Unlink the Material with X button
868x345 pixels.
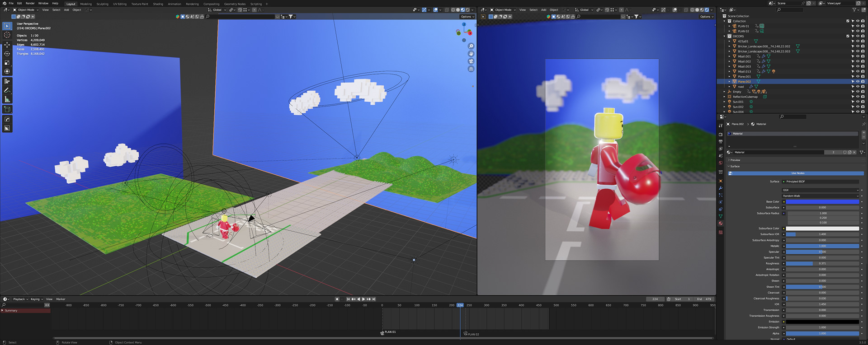click(x=854, y=152)
